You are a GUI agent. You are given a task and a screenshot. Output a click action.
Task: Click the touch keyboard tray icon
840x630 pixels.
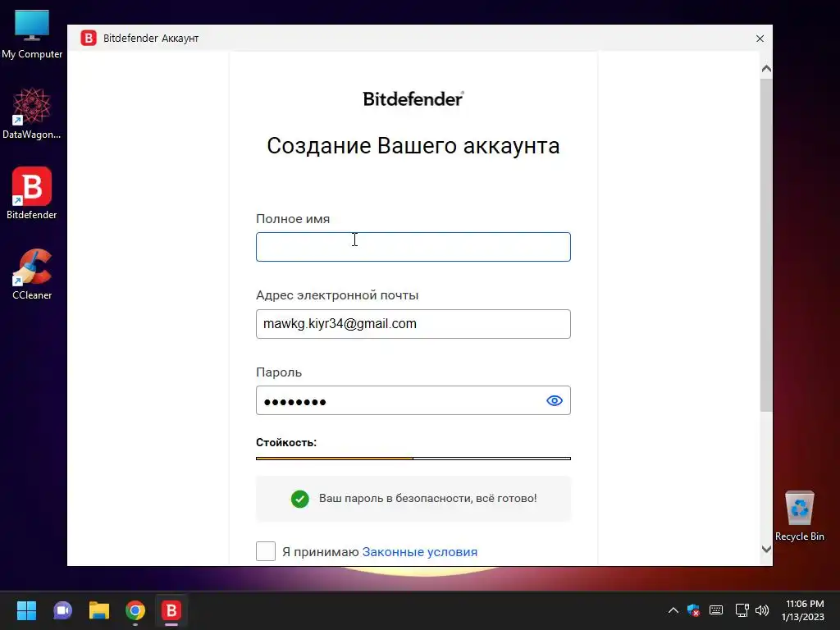715,610
